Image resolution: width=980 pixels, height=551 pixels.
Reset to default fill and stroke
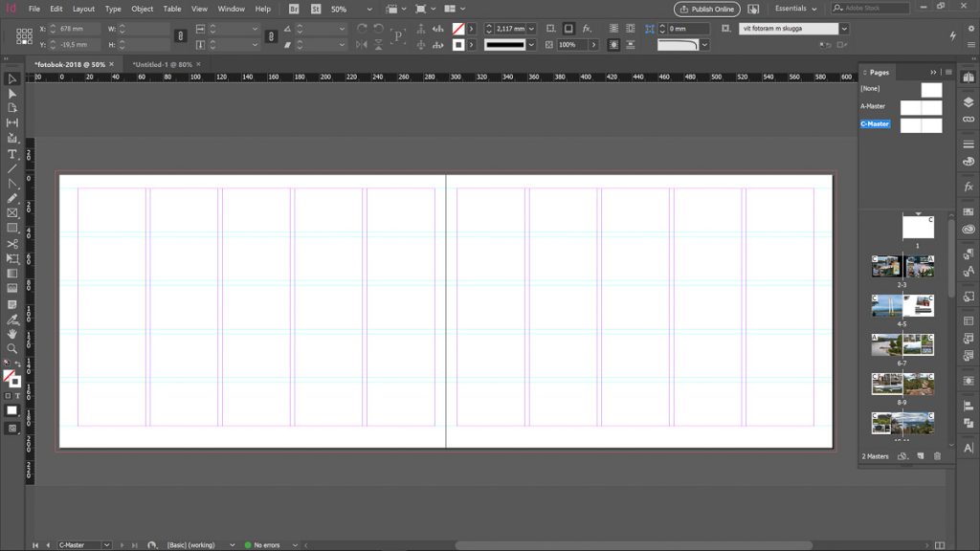click(x=7, y=364)
